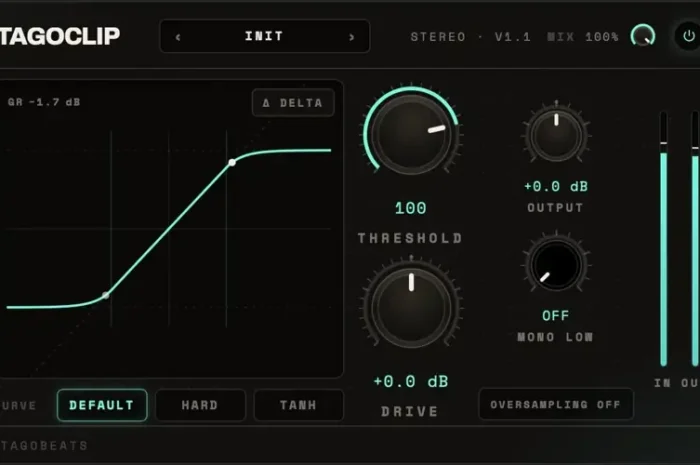Click the TAGOCLIP logo
This screenshot has height=465, width=700.
click(x=60, y=36)
